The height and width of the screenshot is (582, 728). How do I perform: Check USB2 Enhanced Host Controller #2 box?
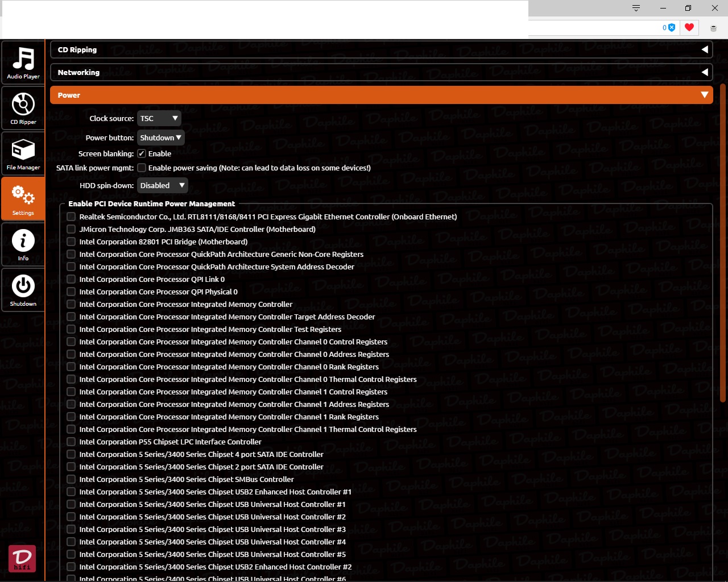(71, 567)
